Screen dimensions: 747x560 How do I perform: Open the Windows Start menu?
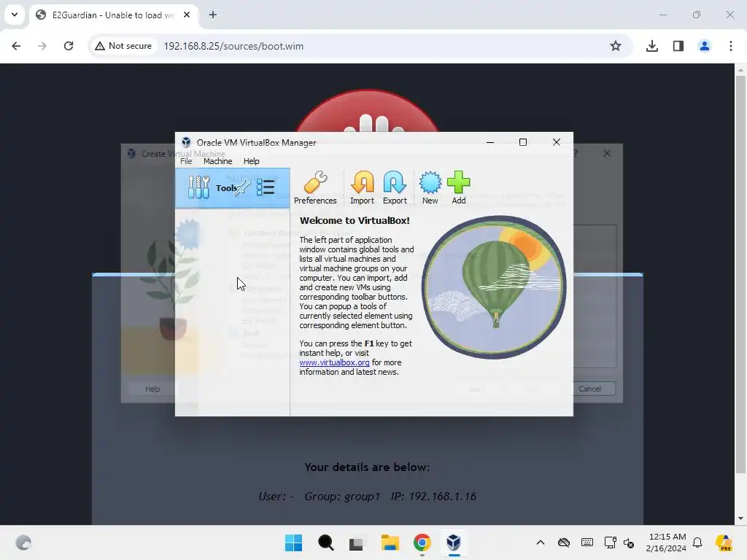click(x=293, y=542)
